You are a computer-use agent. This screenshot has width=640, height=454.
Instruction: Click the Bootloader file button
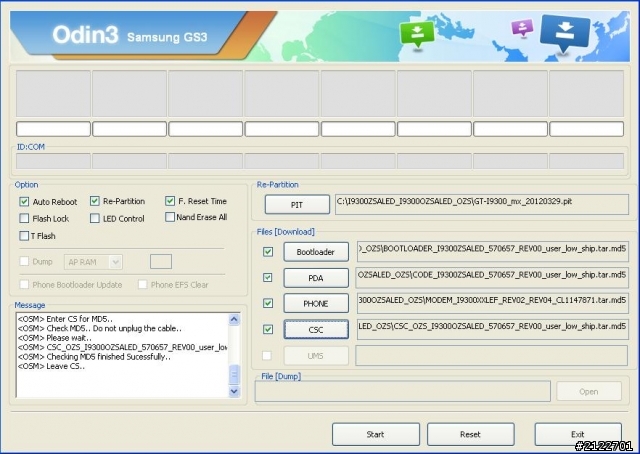tap(316, 252)
